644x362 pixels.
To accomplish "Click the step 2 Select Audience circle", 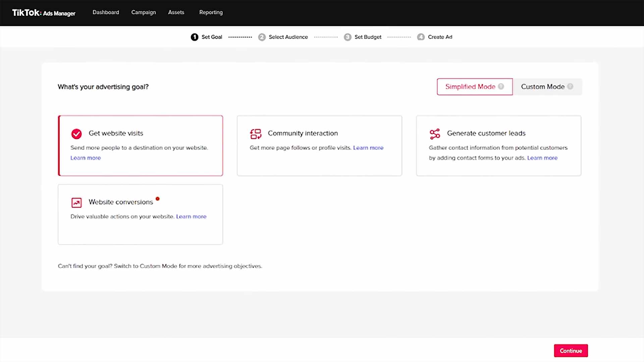I will tap(262, 37).
